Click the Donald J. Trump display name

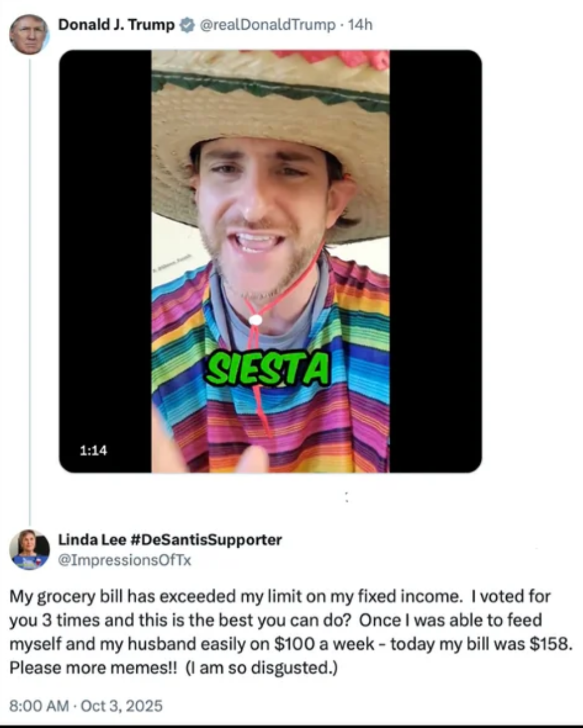[116, 25]
